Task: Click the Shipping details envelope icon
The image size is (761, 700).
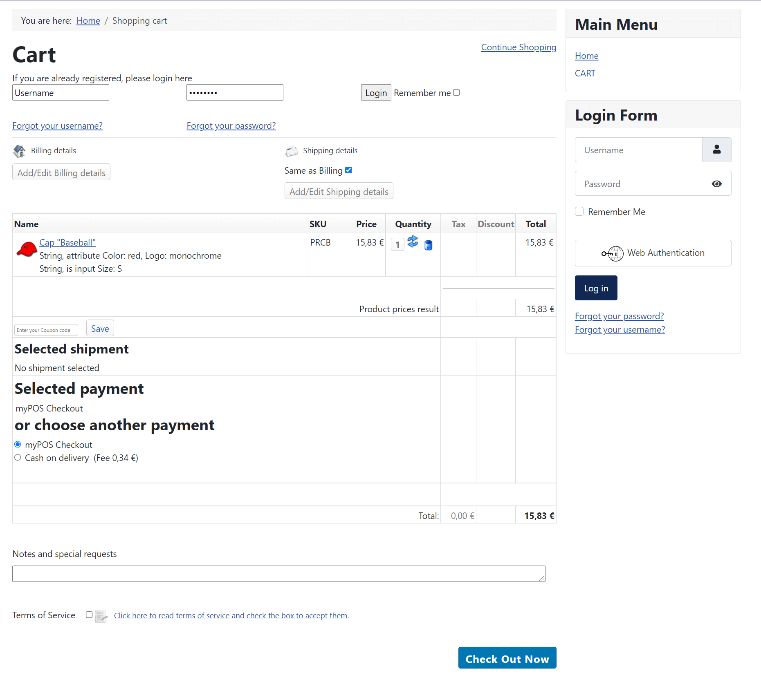Action: [x=291, y=151]
